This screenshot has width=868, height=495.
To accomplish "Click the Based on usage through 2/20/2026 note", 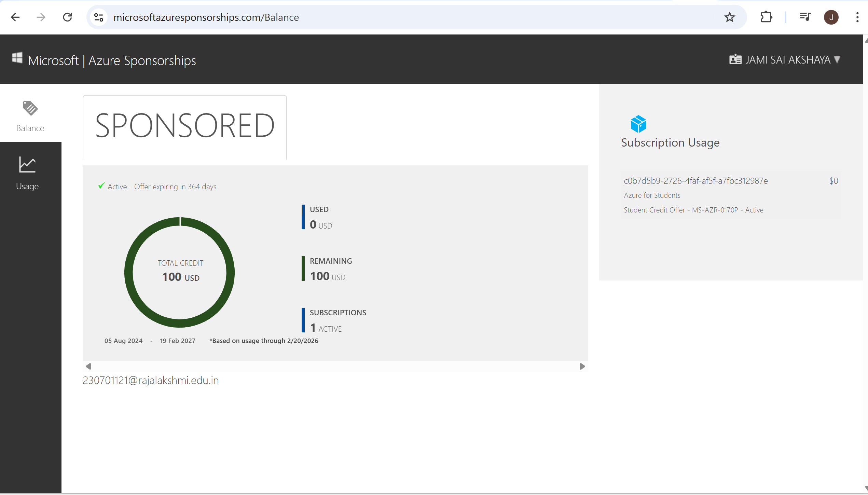I will 264,341.
